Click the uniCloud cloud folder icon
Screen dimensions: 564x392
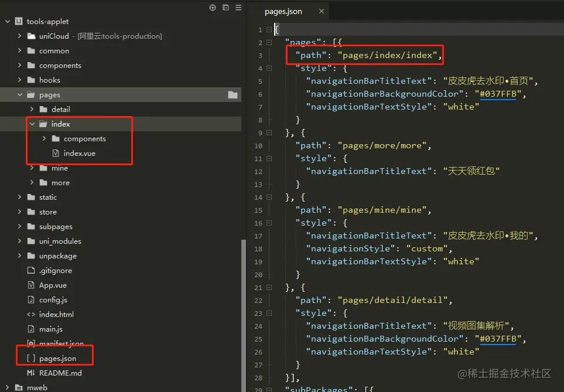point(31,36)
